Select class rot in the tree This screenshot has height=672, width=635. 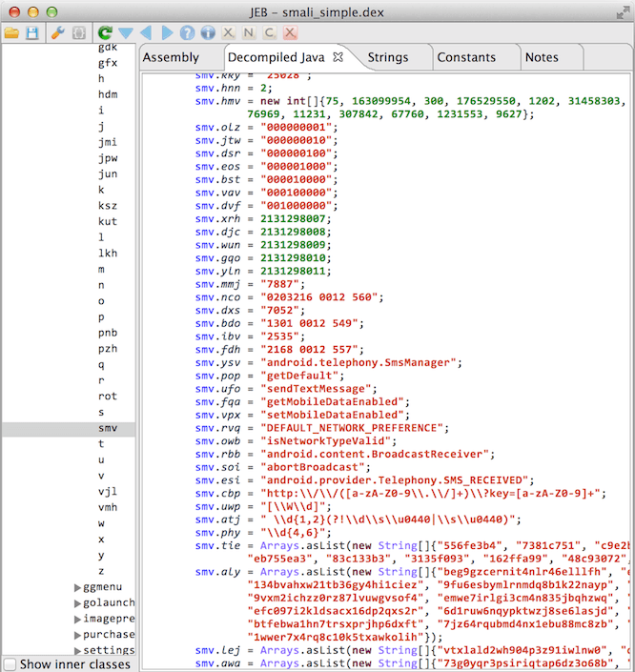point(108,397)
